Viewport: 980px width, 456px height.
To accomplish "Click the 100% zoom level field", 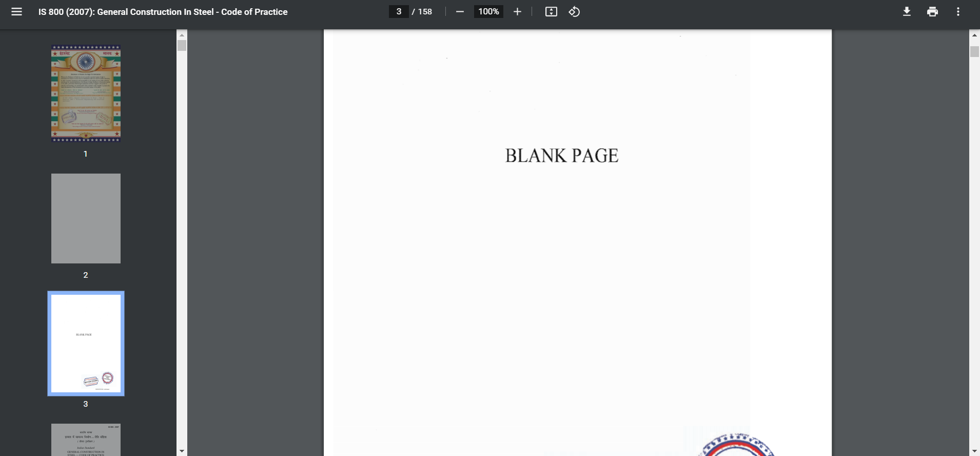I will [488, 12].
